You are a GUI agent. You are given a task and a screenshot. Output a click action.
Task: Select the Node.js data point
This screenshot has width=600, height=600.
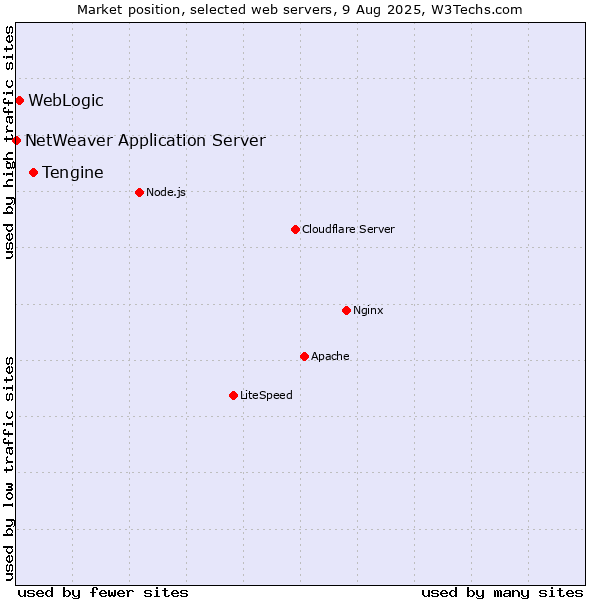click(x=140, y=192)
